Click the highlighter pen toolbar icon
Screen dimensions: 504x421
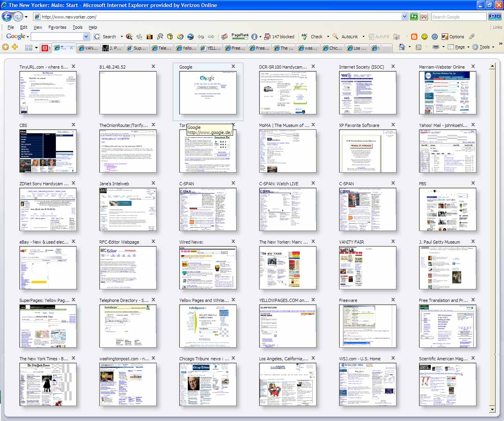point(472,37)
